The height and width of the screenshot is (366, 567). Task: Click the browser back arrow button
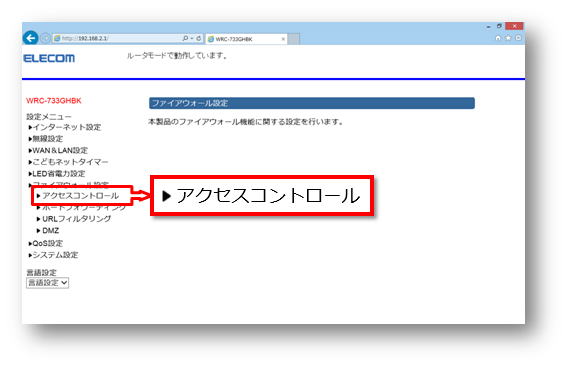[30, 38]
